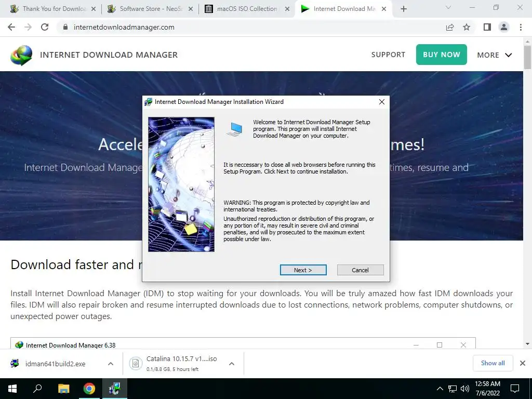Open the Chrome tab search chevron
Viewport: 532px width, 399px height.
pos(448,7)
